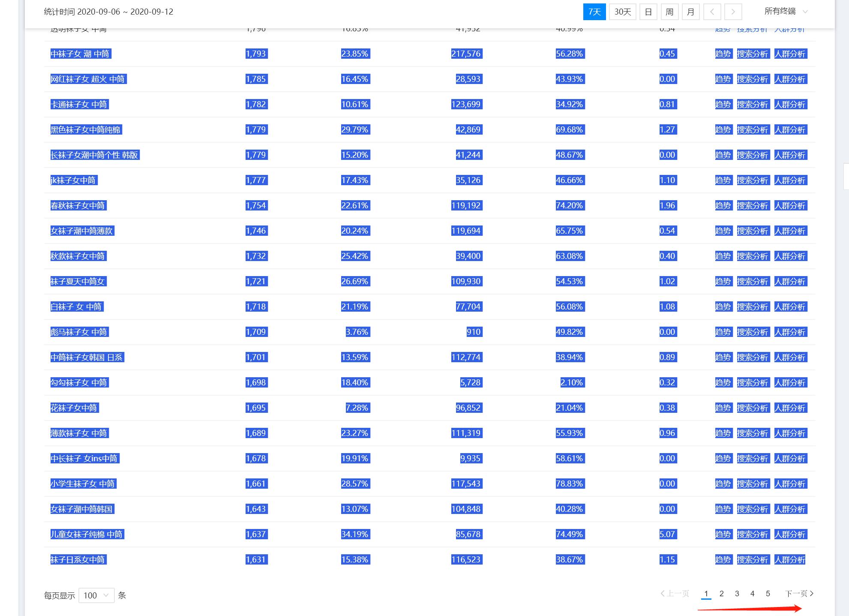Open 搜索分析 for 袜子日系女中筒
The width and height of the screenshot is (849, 616).
pyautogui.click(x=752, y=560)
